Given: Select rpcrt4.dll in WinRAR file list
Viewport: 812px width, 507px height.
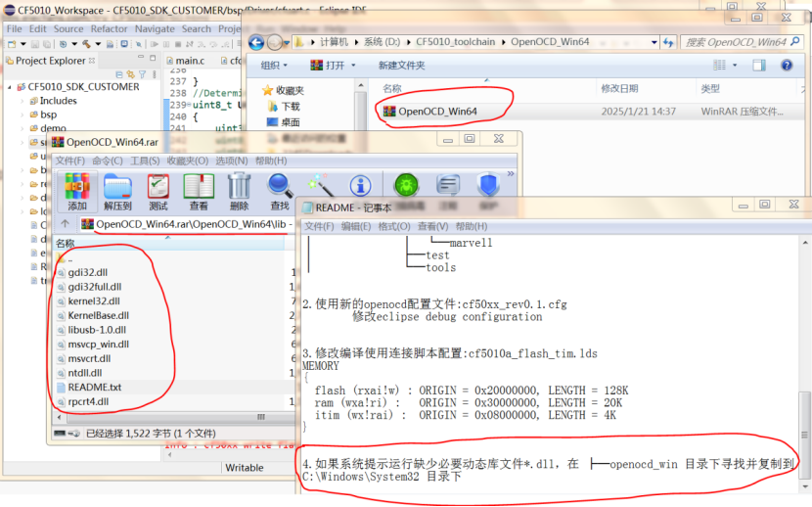Looking at the screenshot, I should point(82,401).
